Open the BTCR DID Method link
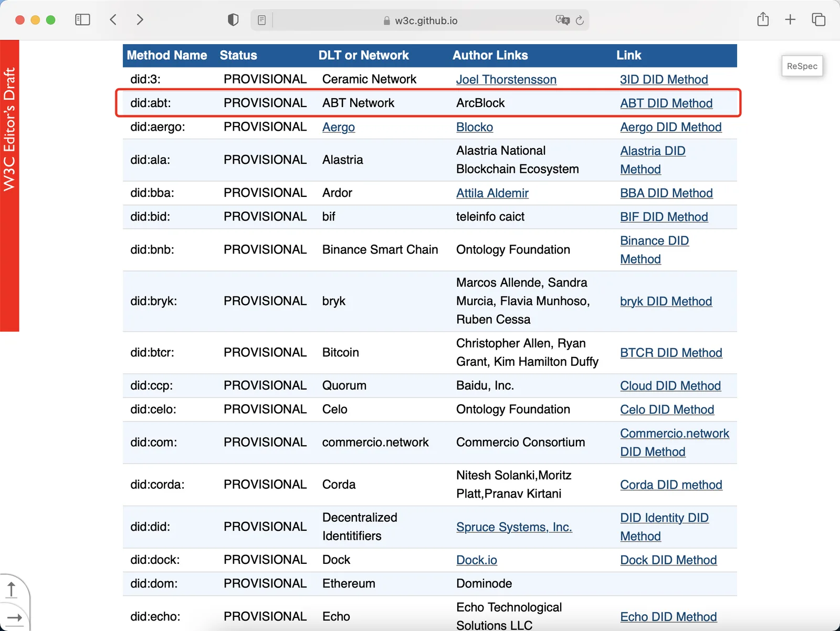The height and width of the screenshot is (631, 840). (671, 353)
